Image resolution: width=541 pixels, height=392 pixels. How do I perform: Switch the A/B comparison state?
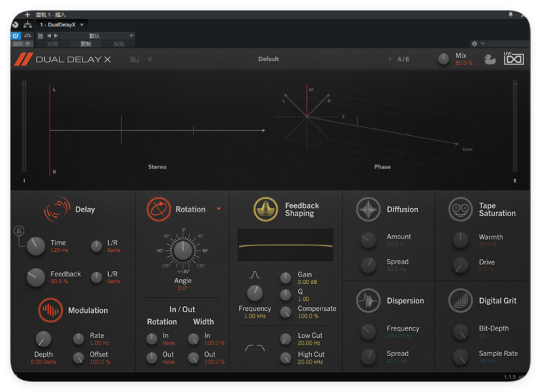click(x=403, y=59)
